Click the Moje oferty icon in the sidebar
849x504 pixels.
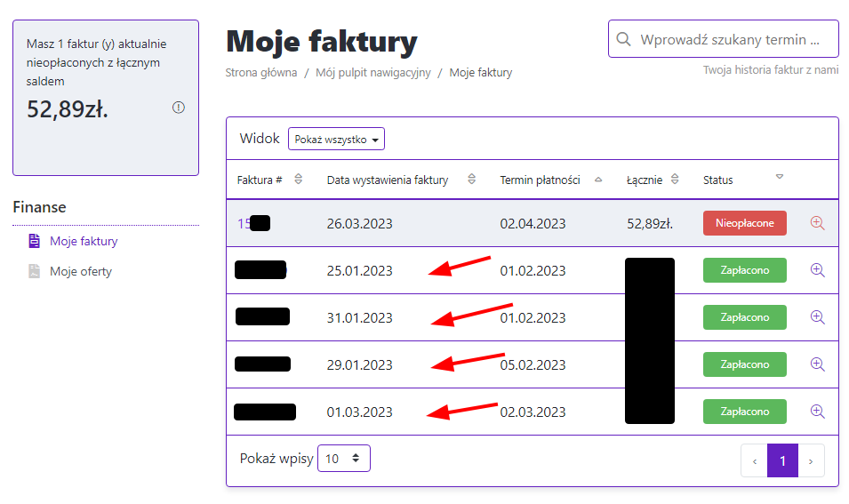coord(35,271)
